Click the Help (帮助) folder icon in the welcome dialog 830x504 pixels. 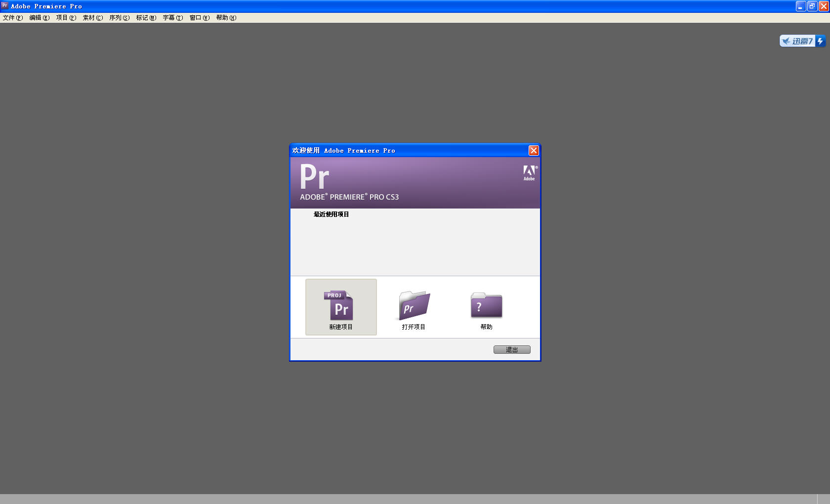(486, 305)
